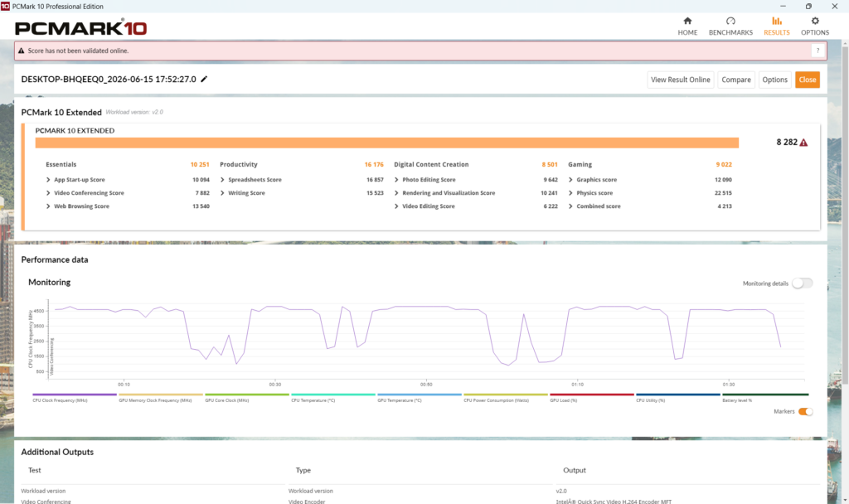Expand Writing Score

click(x=222, y=193)
